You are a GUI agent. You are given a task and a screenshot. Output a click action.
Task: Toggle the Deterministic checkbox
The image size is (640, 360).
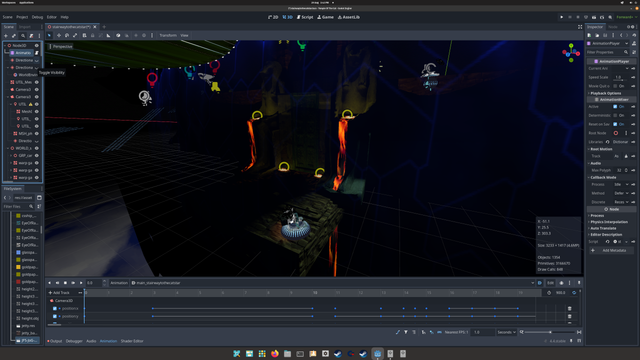coord(615,116)
